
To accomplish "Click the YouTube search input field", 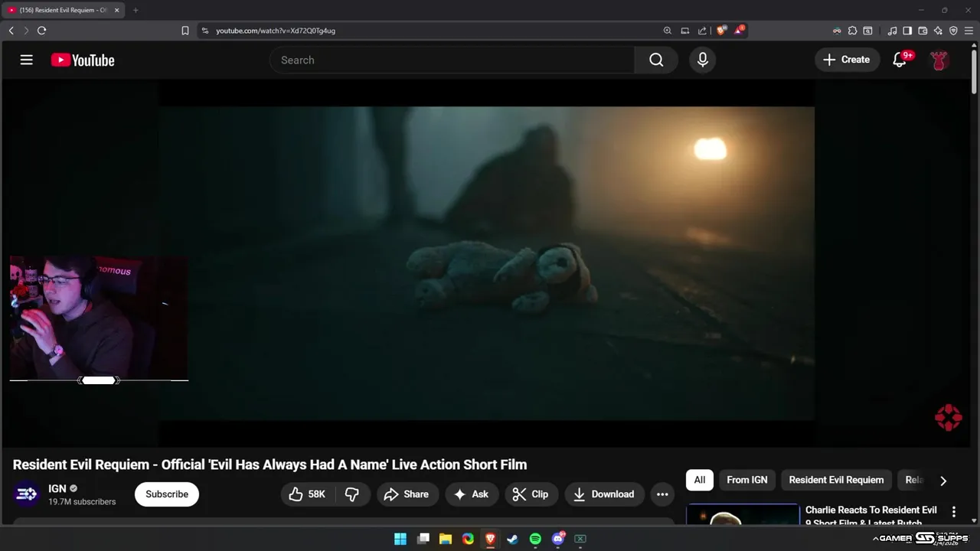I will coord(452,60).
